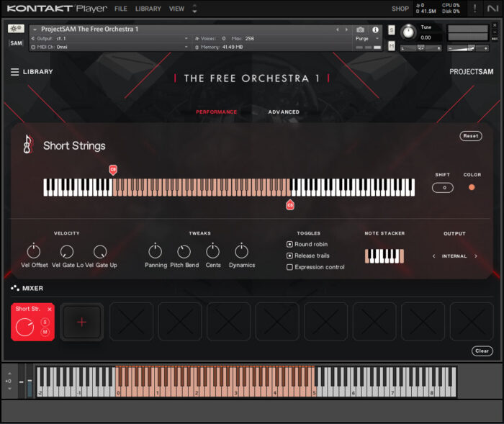Viewport: 504px width, 424px height.
Task: Disable the Round robin checkbox
Action: point(289,244)
